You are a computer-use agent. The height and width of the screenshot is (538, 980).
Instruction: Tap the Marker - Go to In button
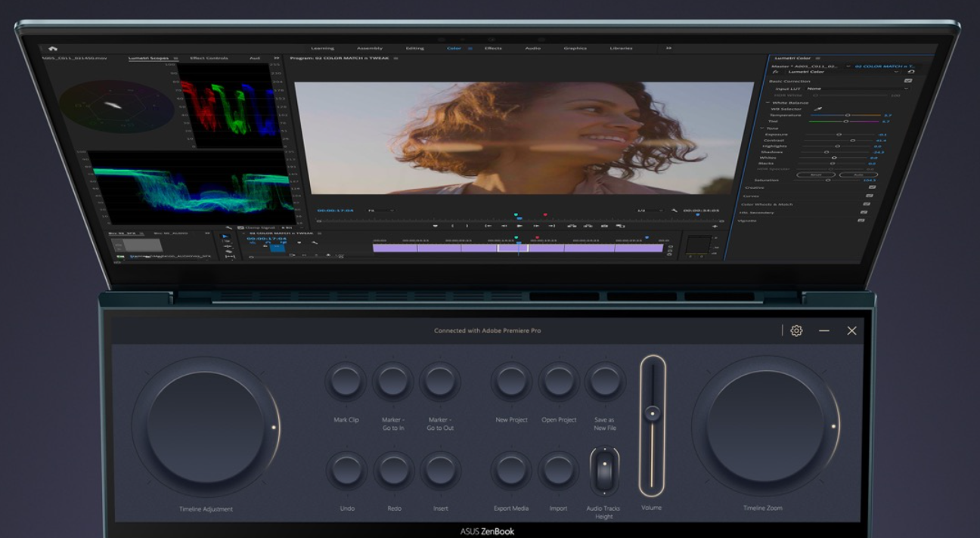[393, 381]
